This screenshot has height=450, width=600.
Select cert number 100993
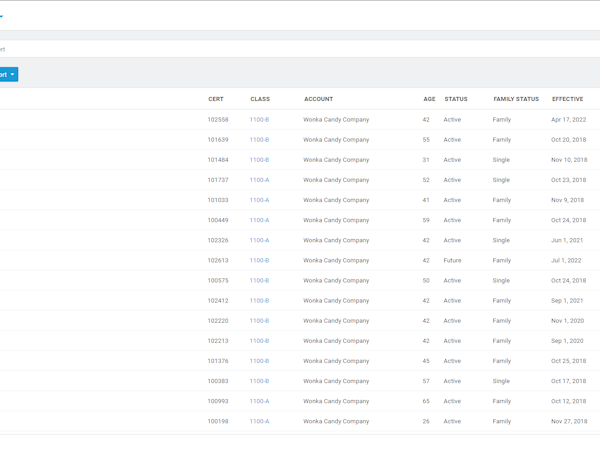(x=218, y=401)
